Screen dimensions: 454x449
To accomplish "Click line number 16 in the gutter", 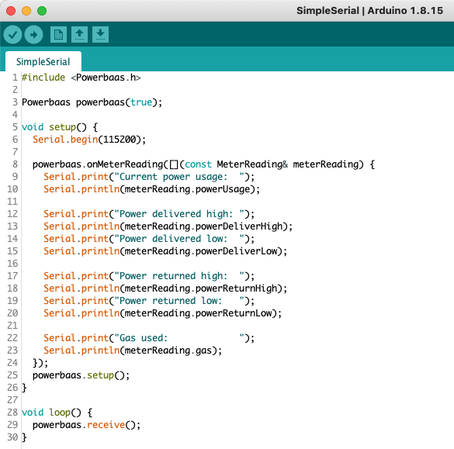I will coord(13,263).
